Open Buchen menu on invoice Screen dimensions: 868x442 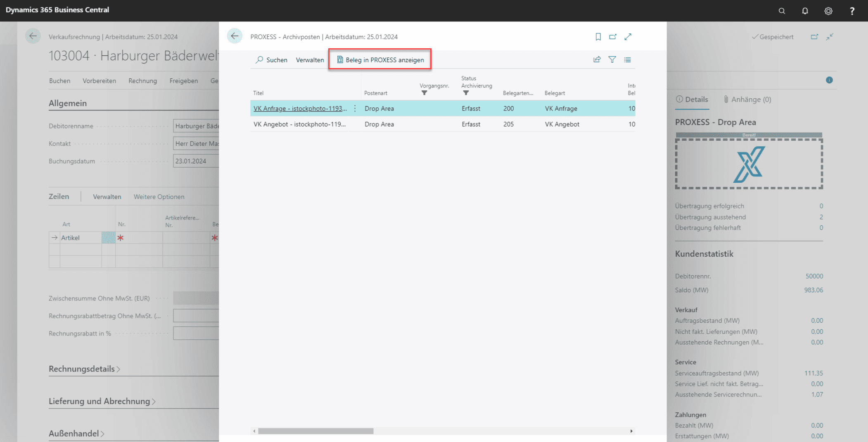pyautogui.click(x=59, y=80)
